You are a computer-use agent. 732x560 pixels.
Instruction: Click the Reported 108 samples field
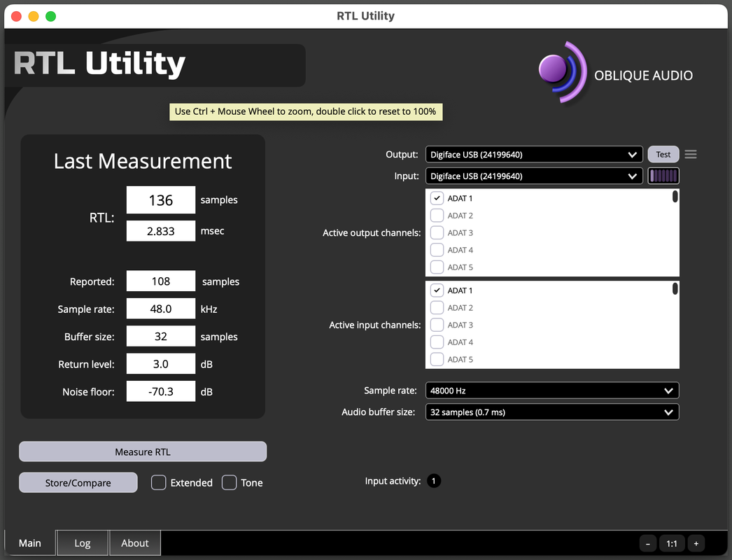coord(161,281)
